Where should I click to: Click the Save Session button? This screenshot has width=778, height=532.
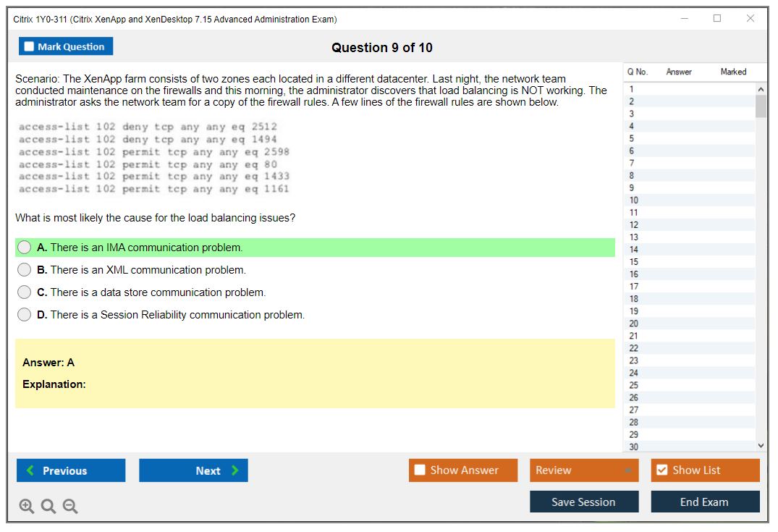click(x=584, y=502)
